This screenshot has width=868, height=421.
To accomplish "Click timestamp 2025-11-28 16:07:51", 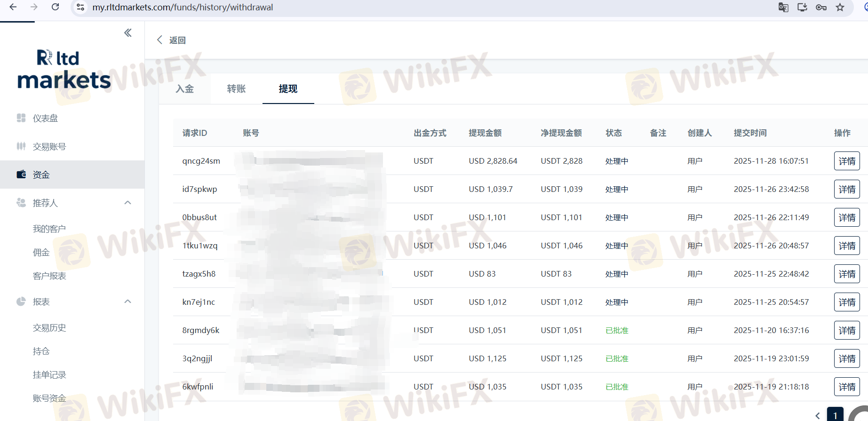I will [x=772, y=161].
